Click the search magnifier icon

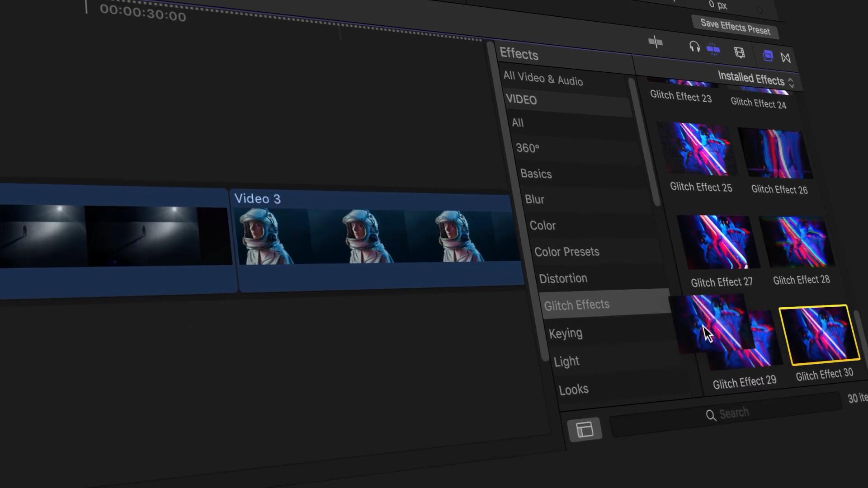[711, 415]
